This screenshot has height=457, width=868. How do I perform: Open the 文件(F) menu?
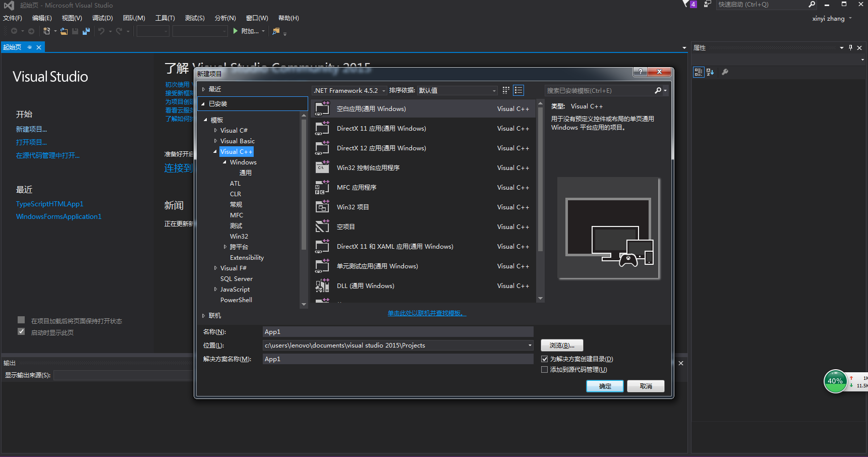click(x=13, y=18)
